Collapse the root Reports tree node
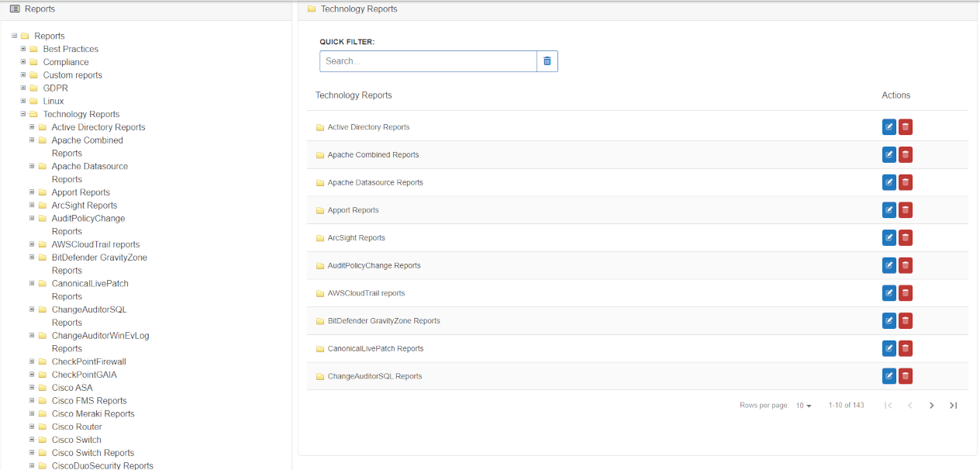Screen dimensions: 980x470 (15, 36)
